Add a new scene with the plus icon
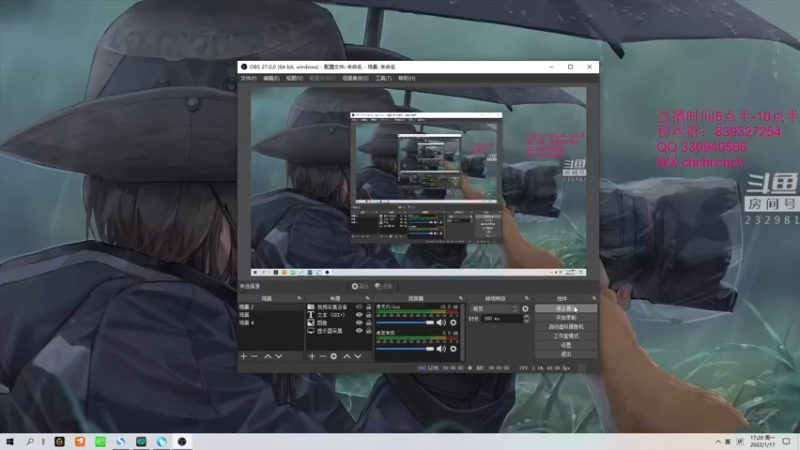Image resolution: width=800 pixels, height=450 pixels. tap(243, 356)
